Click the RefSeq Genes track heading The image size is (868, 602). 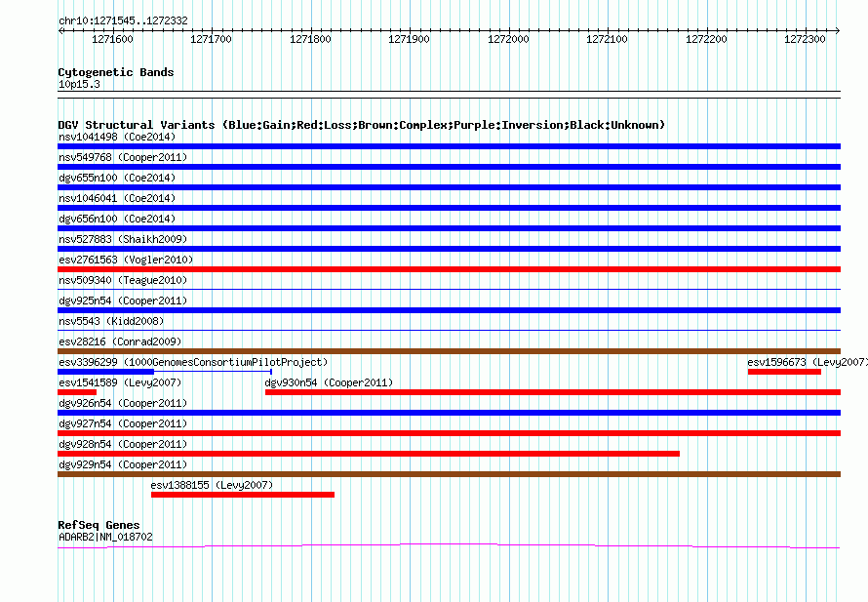click(99, 525)
